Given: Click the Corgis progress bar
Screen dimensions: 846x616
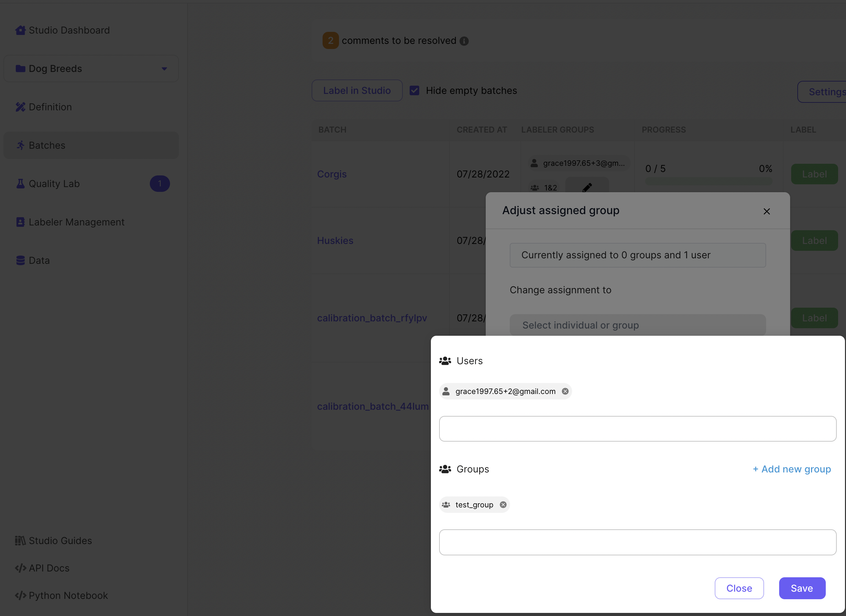Looking at the screenshot, I should click(x=708, y=182).
